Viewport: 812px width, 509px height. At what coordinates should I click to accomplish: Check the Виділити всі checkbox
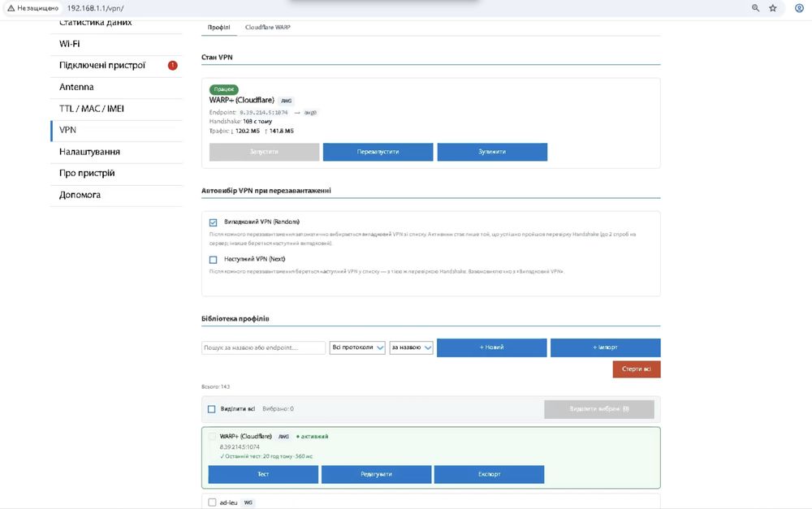(x=211, y=409)
